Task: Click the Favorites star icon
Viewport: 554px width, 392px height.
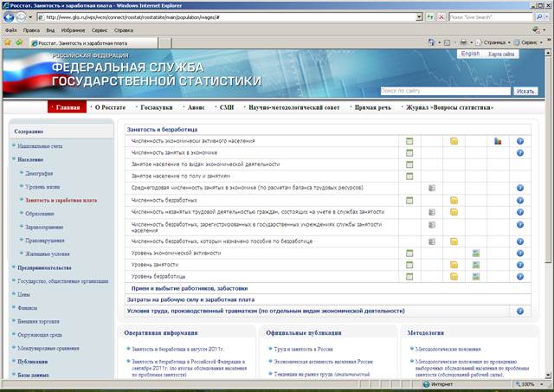Action: click(x=8, y=42)
